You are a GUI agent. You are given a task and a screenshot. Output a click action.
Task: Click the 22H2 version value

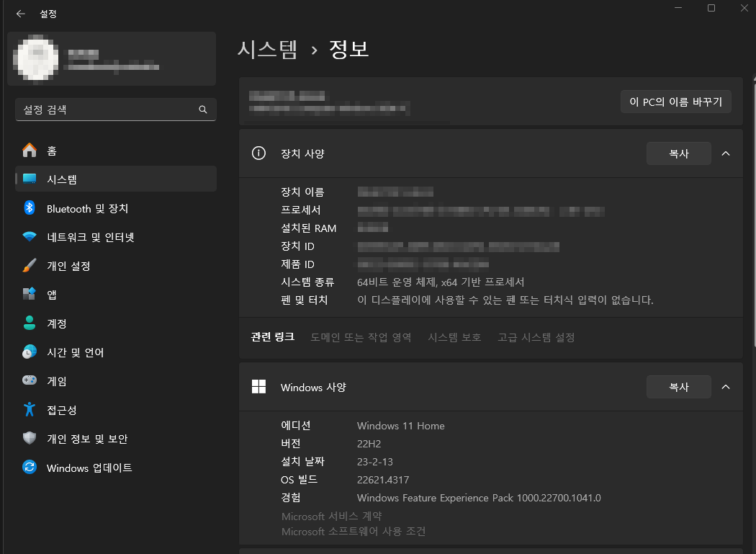[x=369, y=444]
